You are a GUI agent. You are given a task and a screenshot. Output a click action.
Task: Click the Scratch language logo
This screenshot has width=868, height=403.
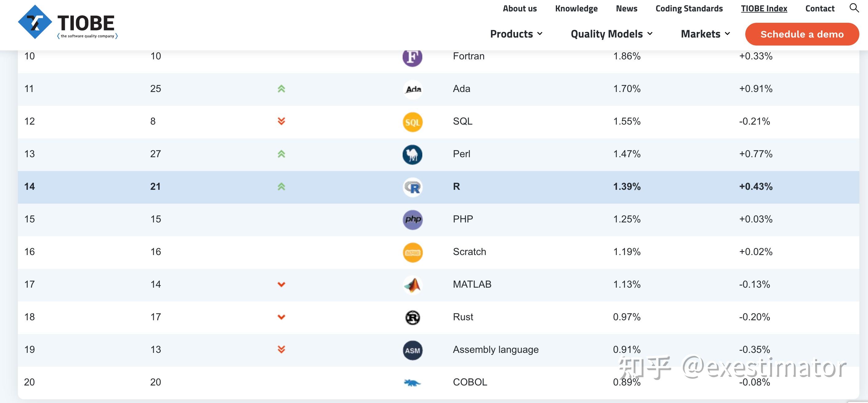412,252
